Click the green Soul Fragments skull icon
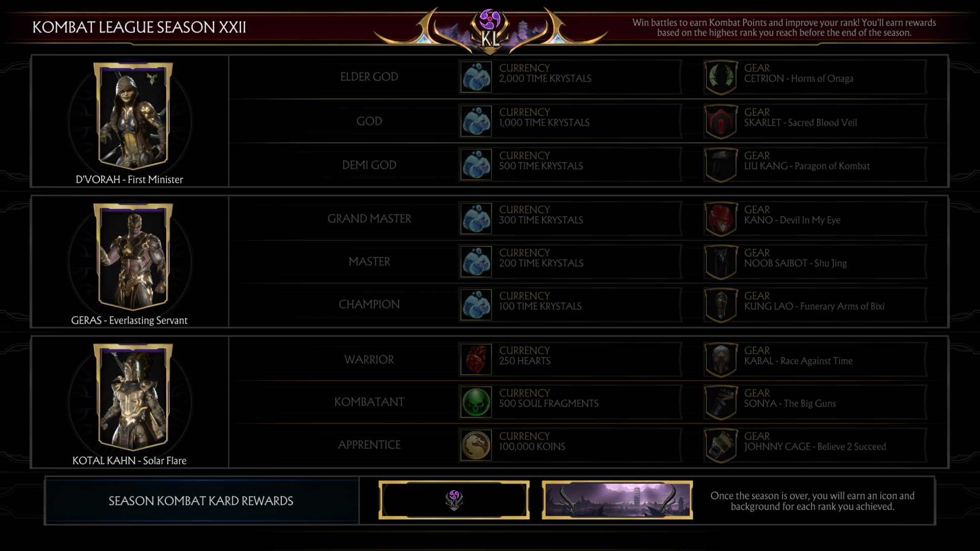 click(x=476, y=402)
